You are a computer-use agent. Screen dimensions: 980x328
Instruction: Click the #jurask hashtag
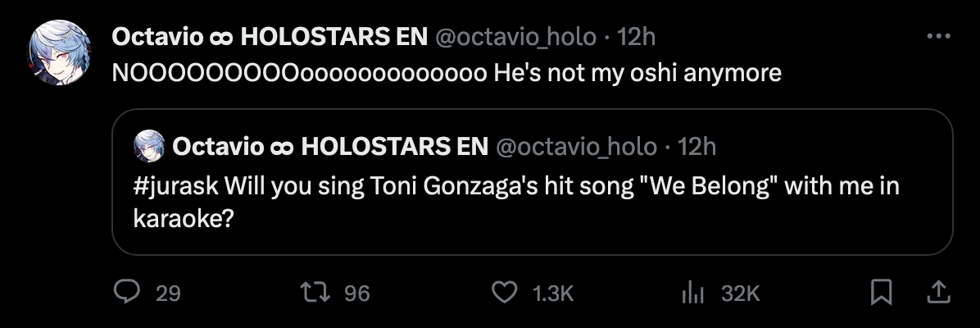tap(174, 186)
